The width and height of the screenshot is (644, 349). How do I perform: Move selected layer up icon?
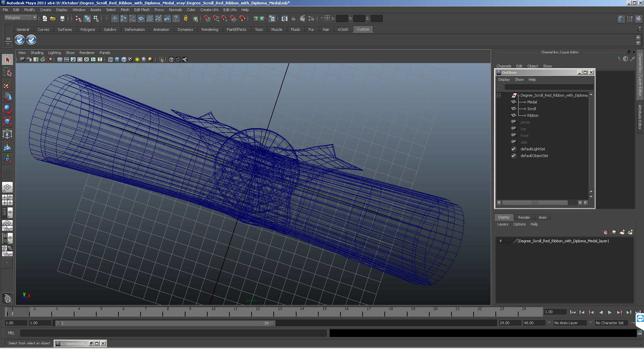click(x=605, y=232)
